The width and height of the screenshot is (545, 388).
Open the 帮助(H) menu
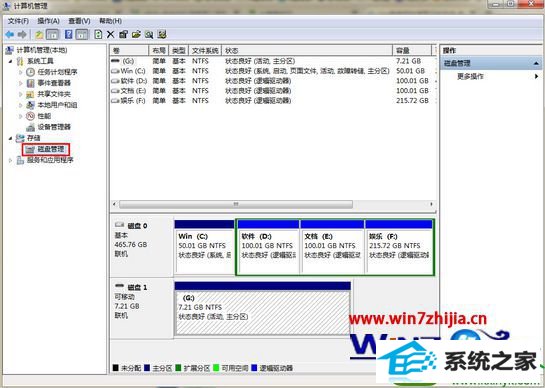tap(110, 21)
